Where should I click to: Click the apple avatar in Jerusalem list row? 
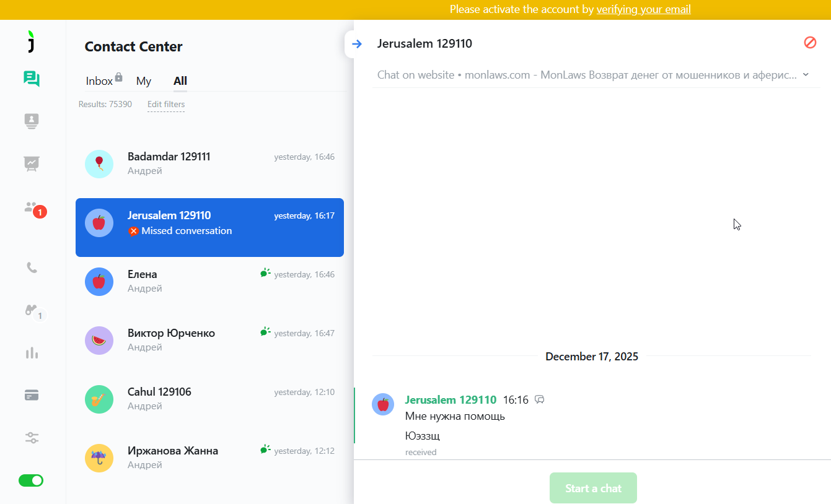(99, 223)
